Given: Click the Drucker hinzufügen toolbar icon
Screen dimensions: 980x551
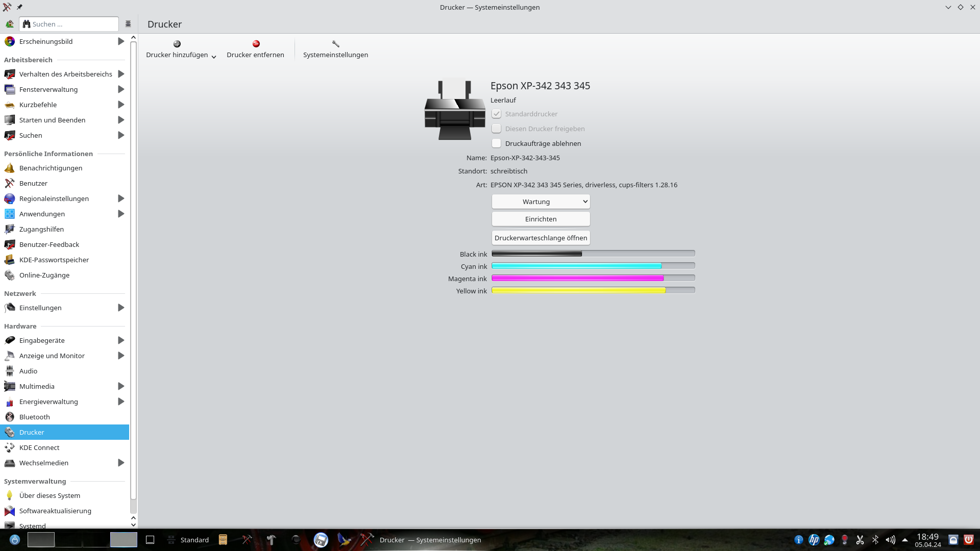Looking at the screenshot, I should click(177, 44).
